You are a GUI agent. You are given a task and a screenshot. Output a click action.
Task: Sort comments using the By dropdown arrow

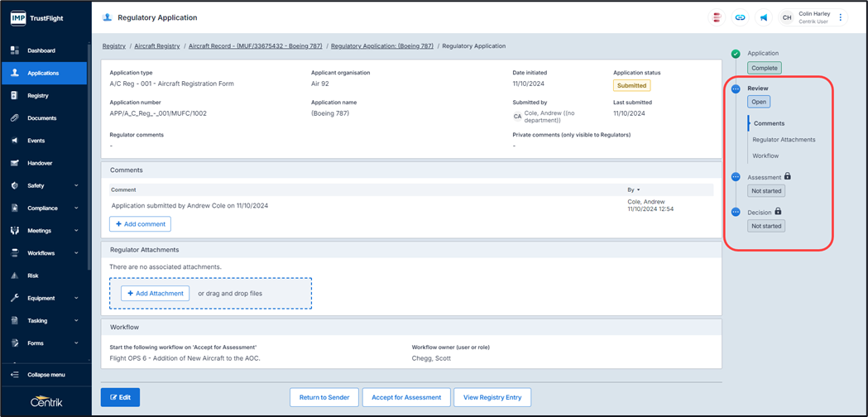point(638,190)
